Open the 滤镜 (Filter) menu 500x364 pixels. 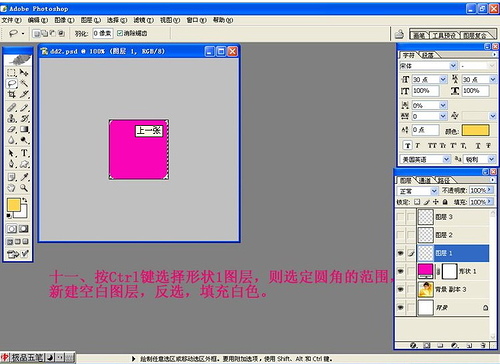(x=144, y=20)
